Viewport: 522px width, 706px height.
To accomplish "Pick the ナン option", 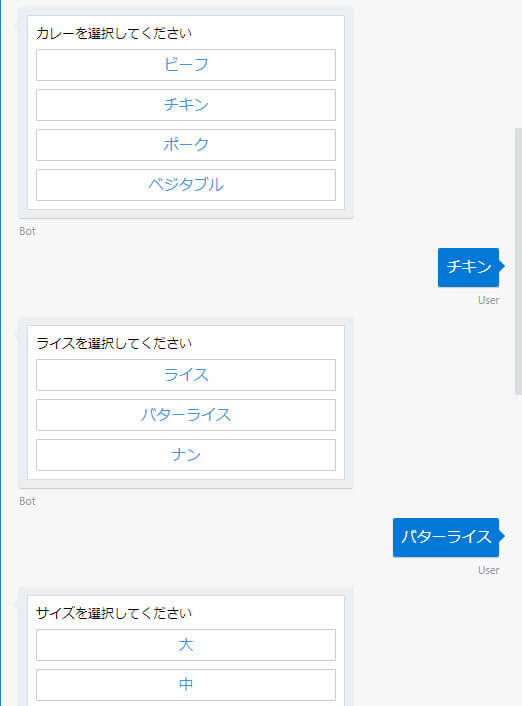I will point(186,455).
